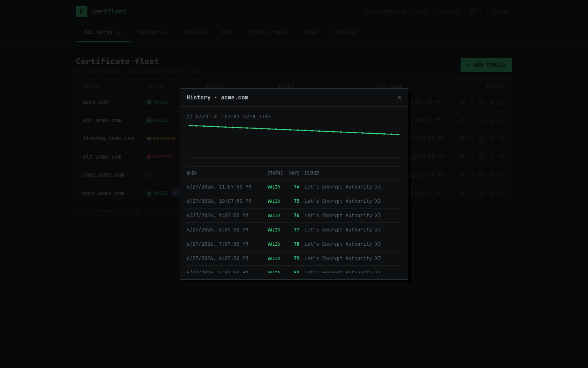Click the bell icon for staging.acme.com row
The height and width of the screenshot is (368, 588).
pos(492,139)
